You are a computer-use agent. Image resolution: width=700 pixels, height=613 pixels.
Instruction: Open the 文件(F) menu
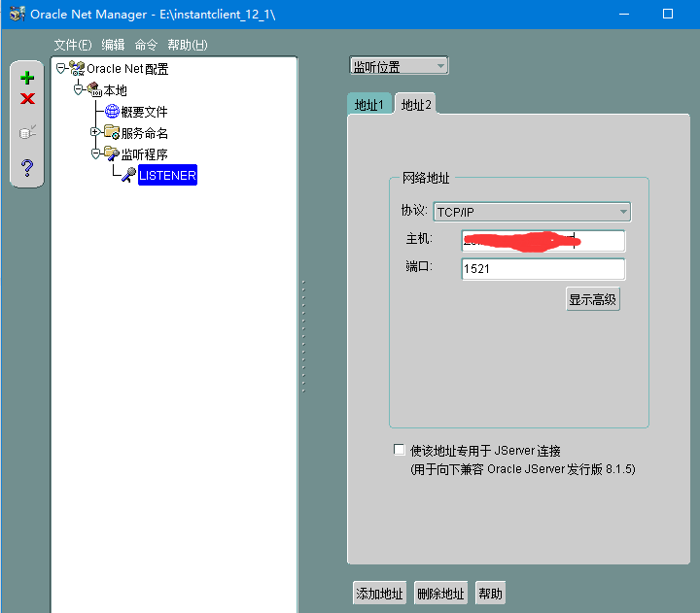tap(73, 45)
